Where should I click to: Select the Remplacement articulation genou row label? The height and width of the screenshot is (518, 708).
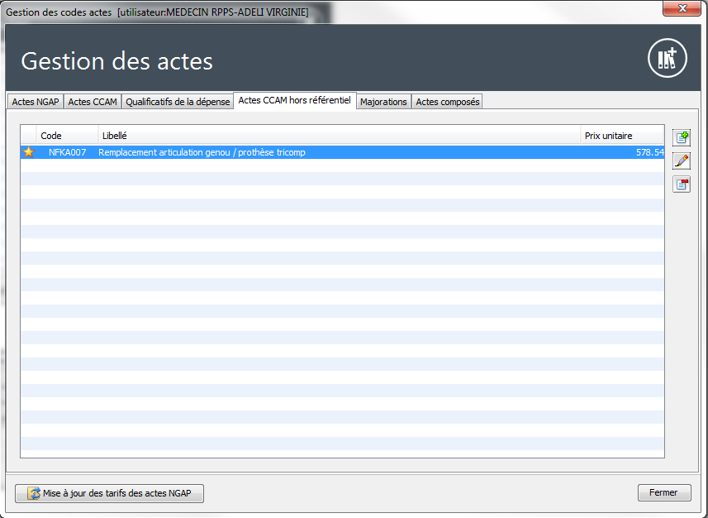click(x=201, y=152)
